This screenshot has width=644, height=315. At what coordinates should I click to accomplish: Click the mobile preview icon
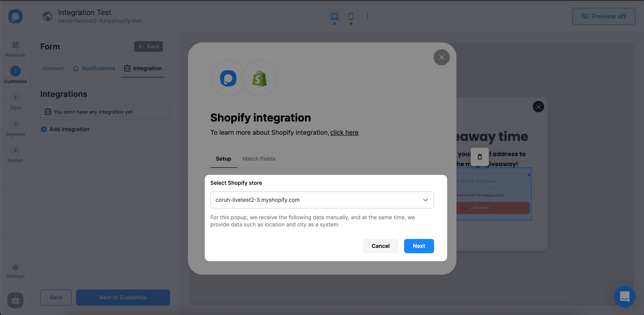tap(351, 16)
